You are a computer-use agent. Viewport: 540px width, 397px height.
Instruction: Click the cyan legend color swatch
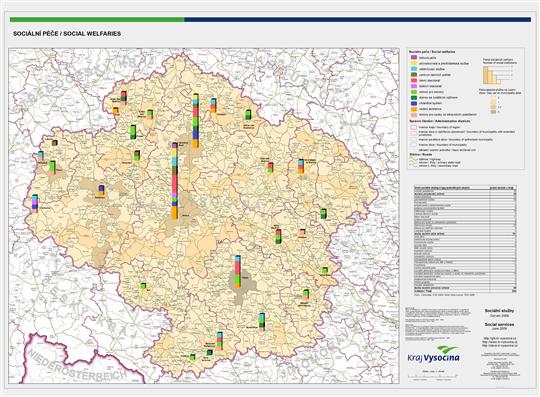414,69
